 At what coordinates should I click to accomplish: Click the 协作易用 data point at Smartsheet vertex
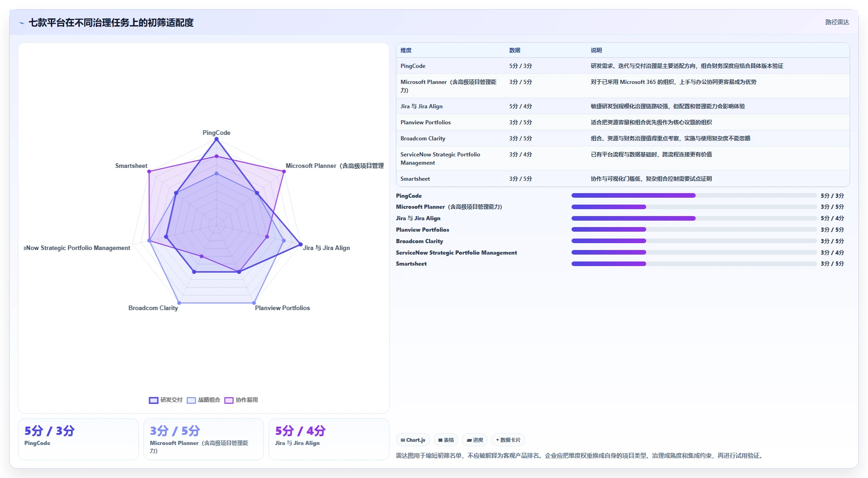point(149,172)
